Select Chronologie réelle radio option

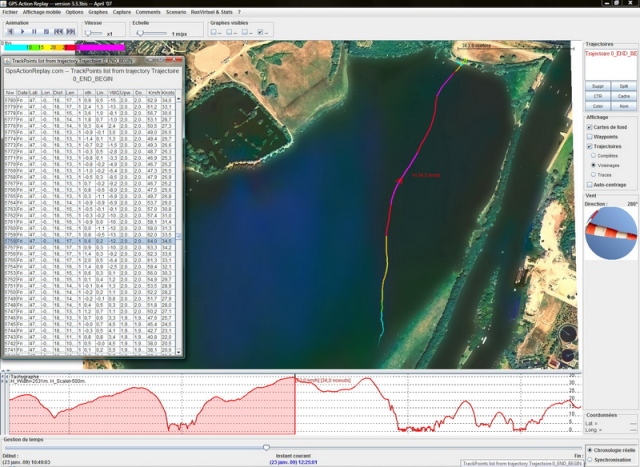coord(590,450)
